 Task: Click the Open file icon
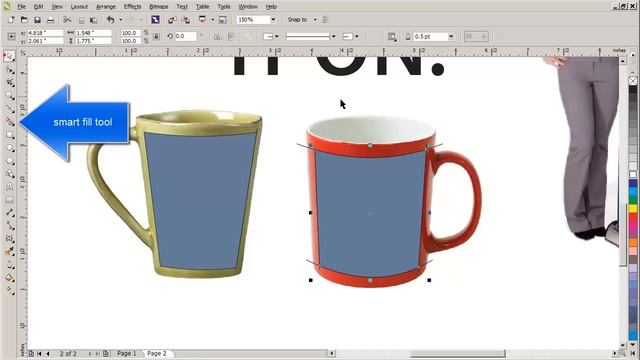[24, 20]
